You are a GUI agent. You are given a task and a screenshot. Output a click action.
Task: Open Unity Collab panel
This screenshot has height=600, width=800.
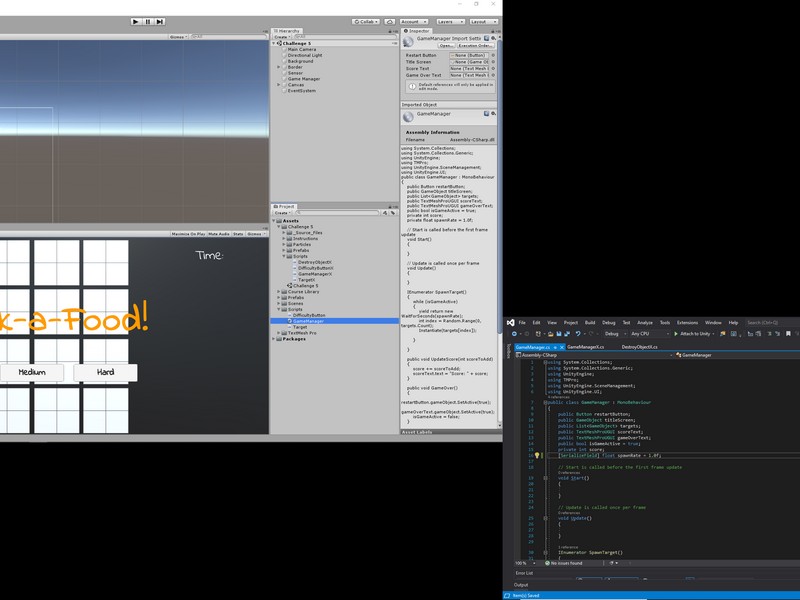(365, 20)
